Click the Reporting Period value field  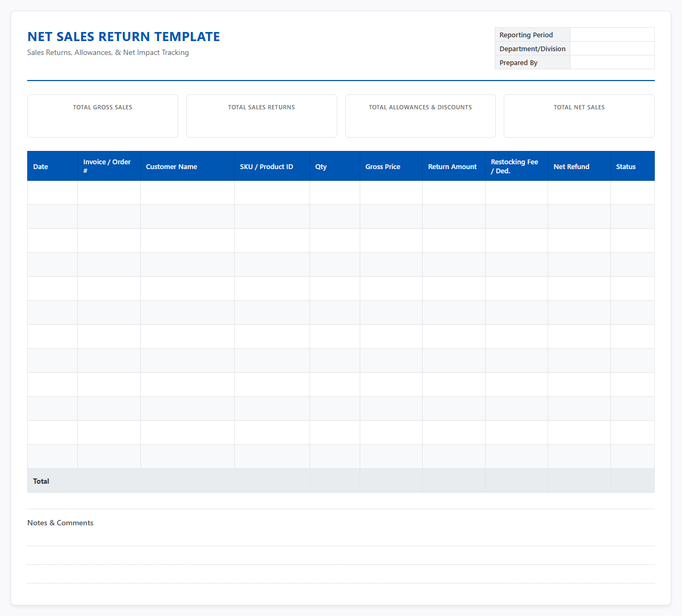[612, 35]
